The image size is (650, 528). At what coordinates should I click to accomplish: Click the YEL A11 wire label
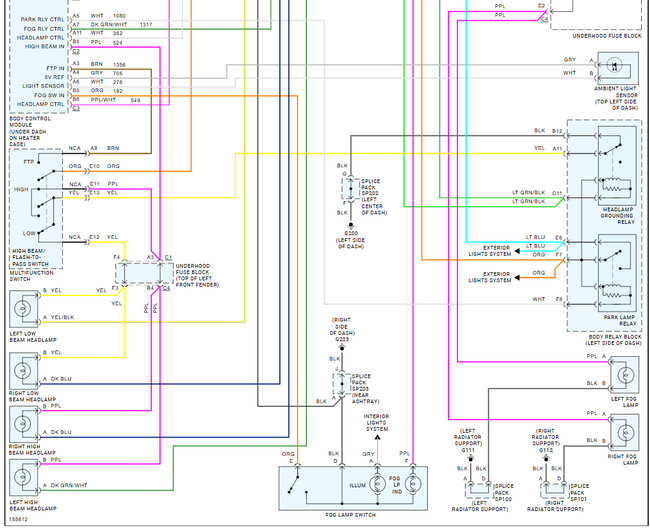548,148
